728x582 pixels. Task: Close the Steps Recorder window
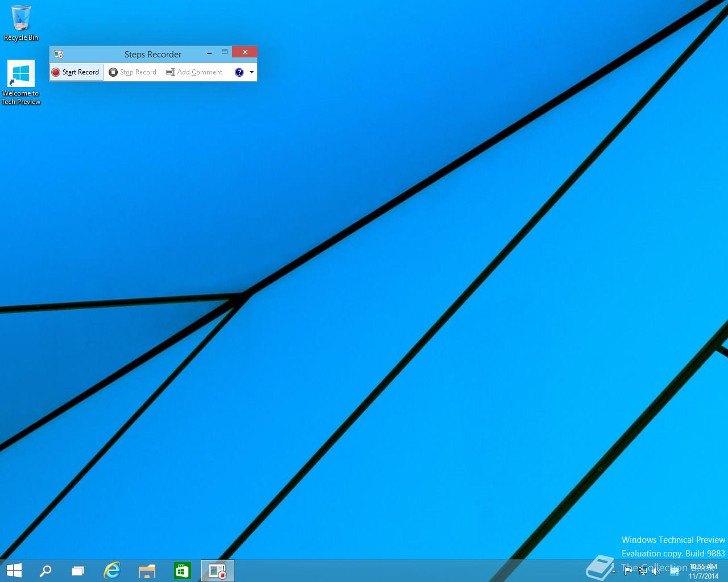pyautogui.click(x=245, y=52)
